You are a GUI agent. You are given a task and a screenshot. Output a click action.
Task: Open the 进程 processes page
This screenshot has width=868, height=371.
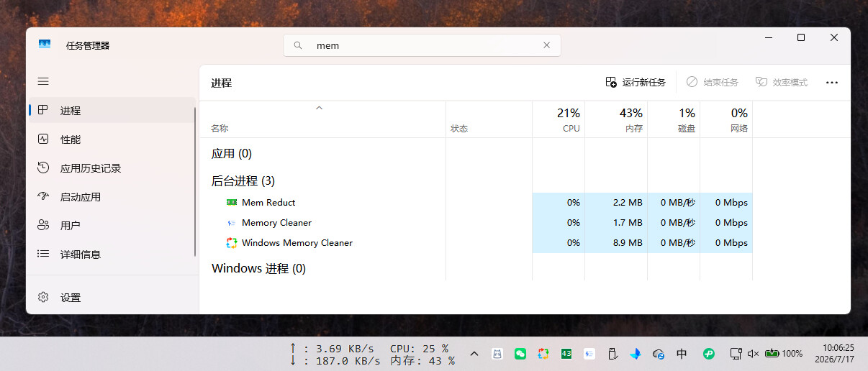pyautogui.click(x=112, y=110)
